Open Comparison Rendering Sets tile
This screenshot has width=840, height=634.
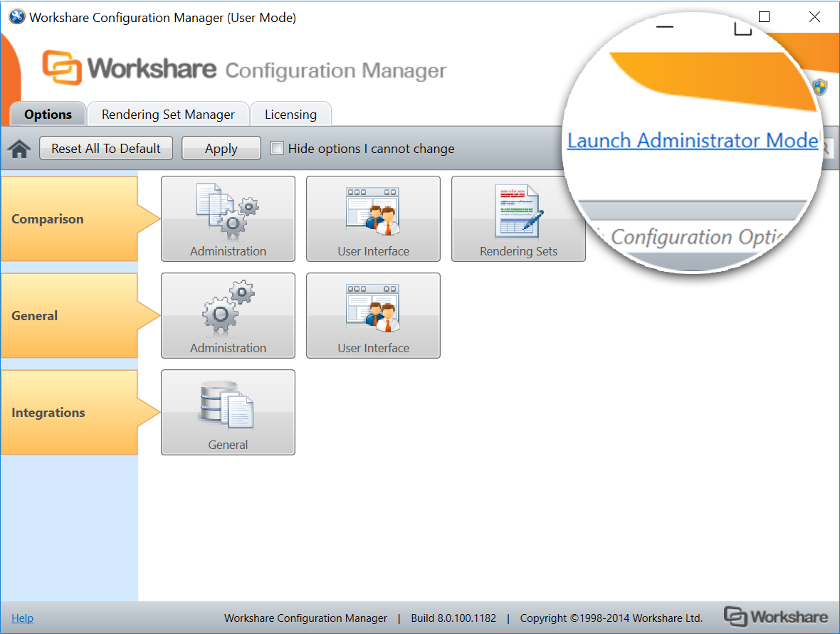coord(518,218)
